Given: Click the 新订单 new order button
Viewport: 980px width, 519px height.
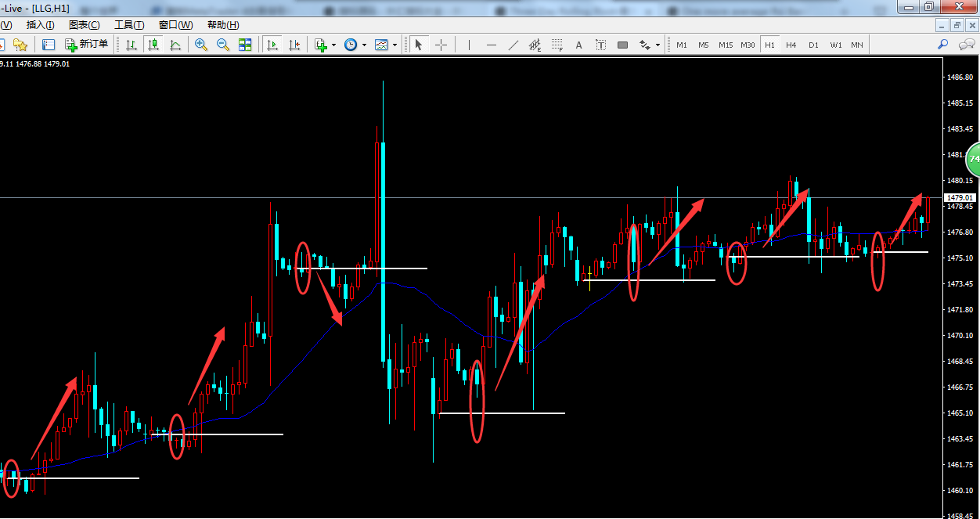Looking at the screenshot, I should 87,45.
